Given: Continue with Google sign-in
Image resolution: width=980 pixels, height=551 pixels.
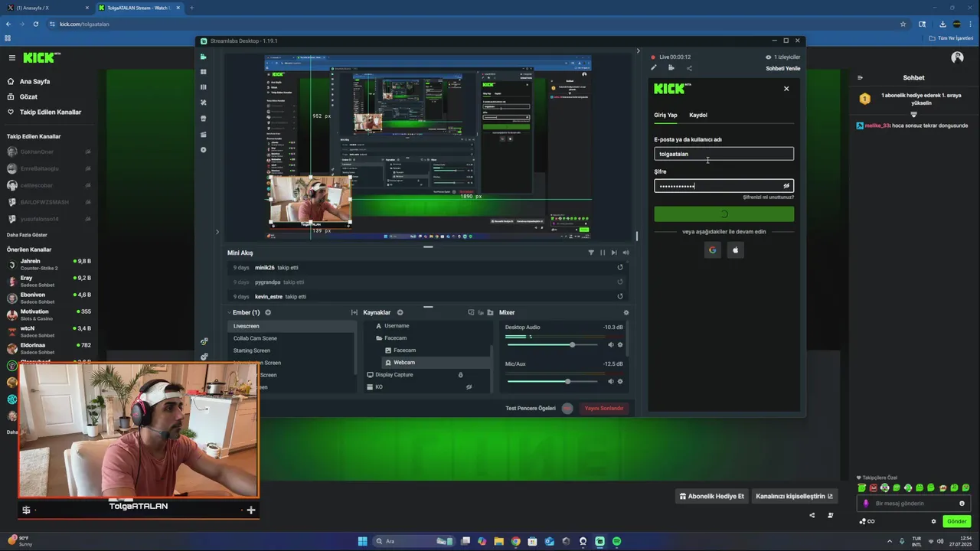Looking at the screenshot, I should (712, 250).
